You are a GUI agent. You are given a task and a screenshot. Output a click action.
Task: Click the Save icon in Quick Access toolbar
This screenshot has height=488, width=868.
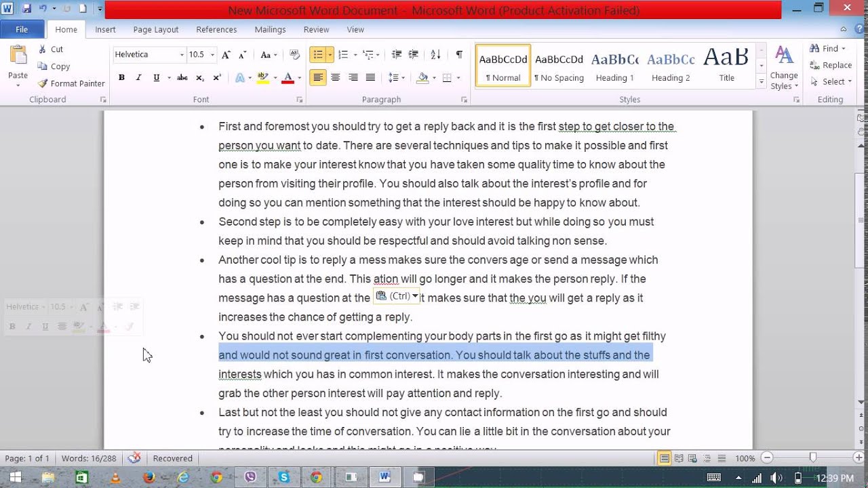[x=27, y=9]
